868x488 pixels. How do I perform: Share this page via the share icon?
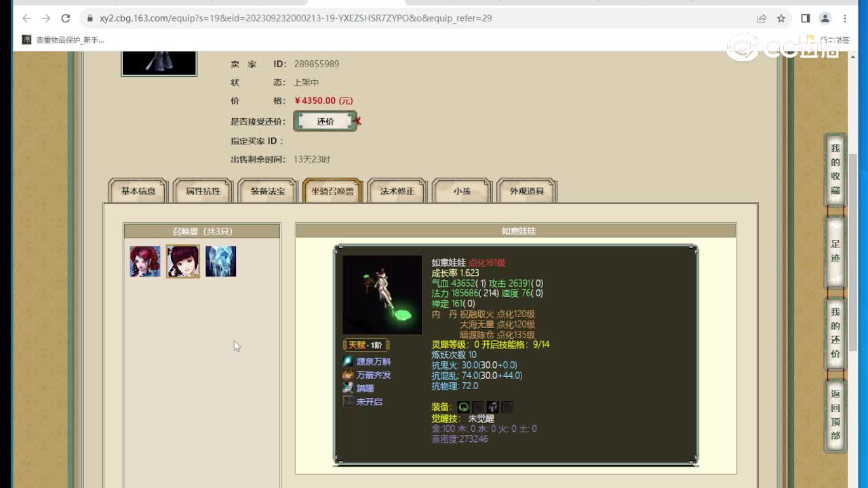(762, 18)
